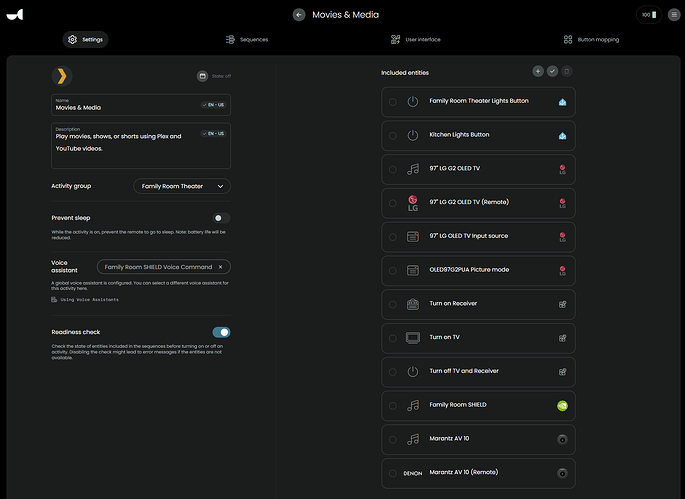Image resolution: width=685 pixels, height=499 pixels.
Task: Switch to the User interface tab
Action: pyautogui.click(x=415, y=40)
